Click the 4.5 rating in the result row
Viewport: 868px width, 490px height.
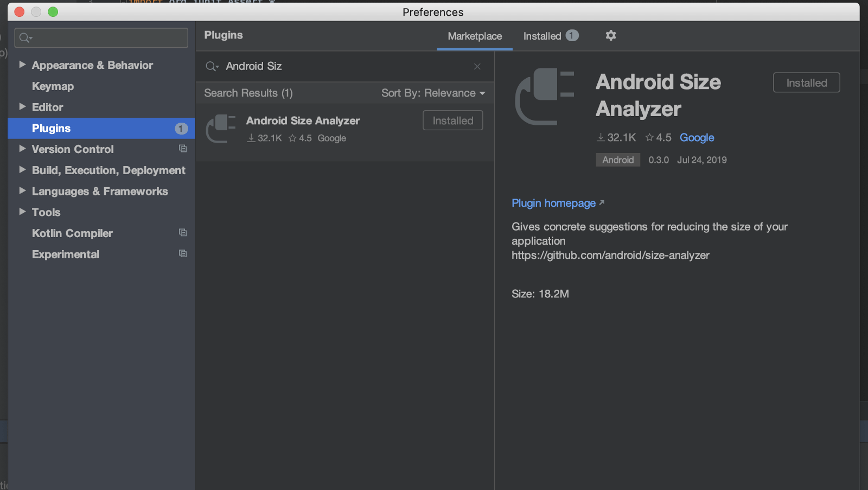pyautogui.click(x=300, y=138)
